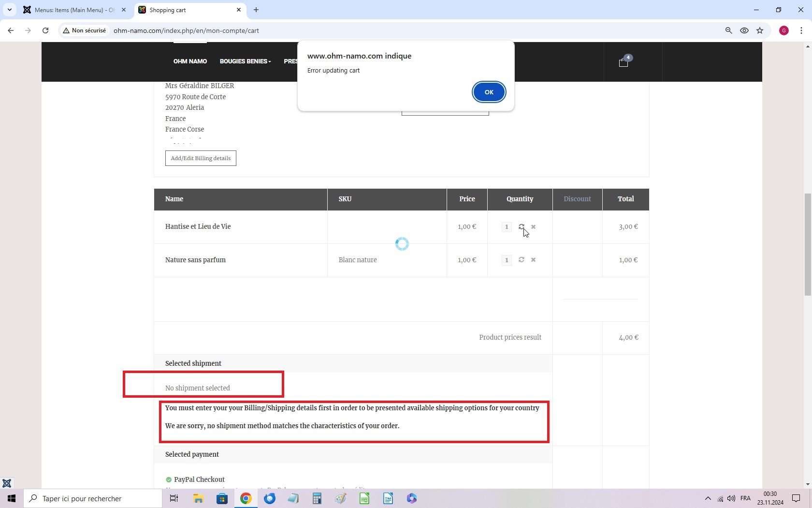Edit quantity field for Nature sans parfum

(x=507, y=260)
